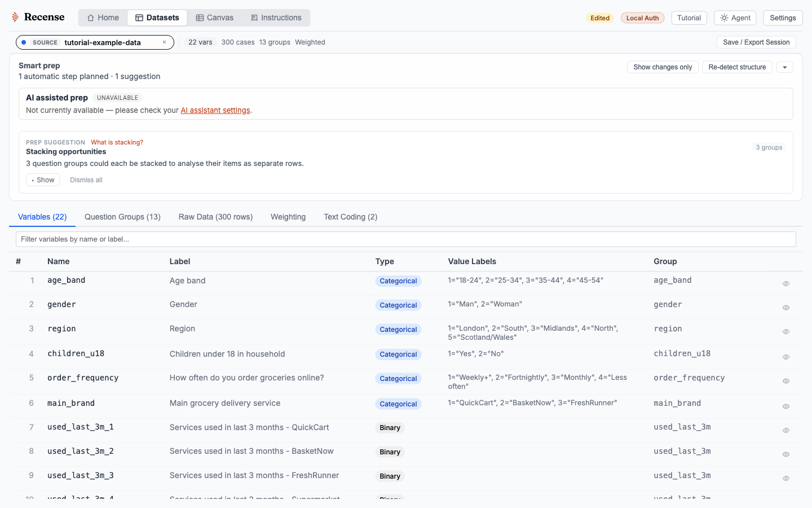Image resolution: width=812 pixels, height=508 pixels.
Task: Toggle visibility of order_frequency variable
Action: point(785,381)
